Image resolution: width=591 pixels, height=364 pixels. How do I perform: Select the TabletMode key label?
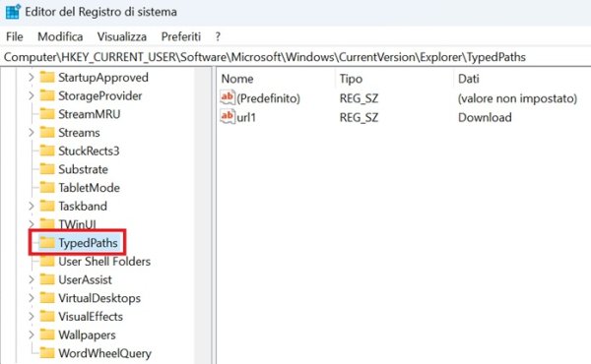(90, 188)
